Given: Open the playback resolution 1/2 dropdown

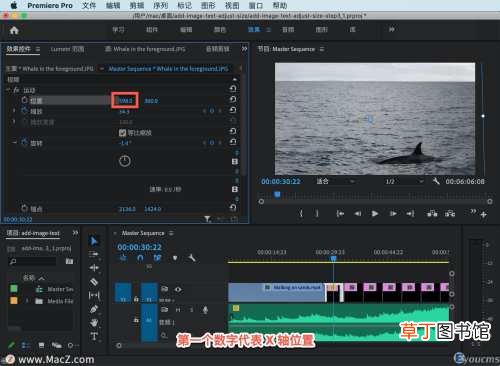Looking at the screenshot, I should pos(404,181).
